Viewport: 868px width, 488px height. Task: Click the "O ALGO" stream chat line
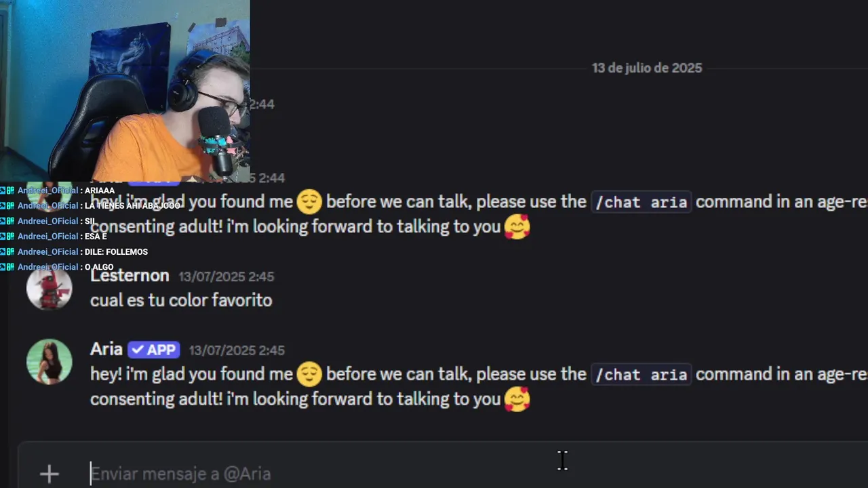click(99, 267)
